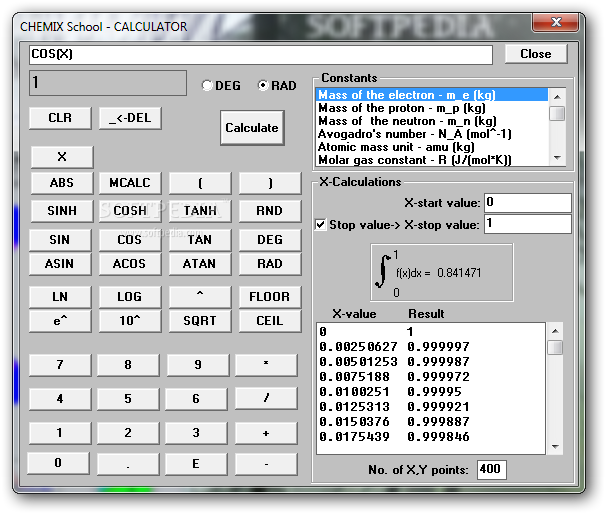Click the caret power button
Viewport: 606px width, 514px height.
(x=200, y=297)
